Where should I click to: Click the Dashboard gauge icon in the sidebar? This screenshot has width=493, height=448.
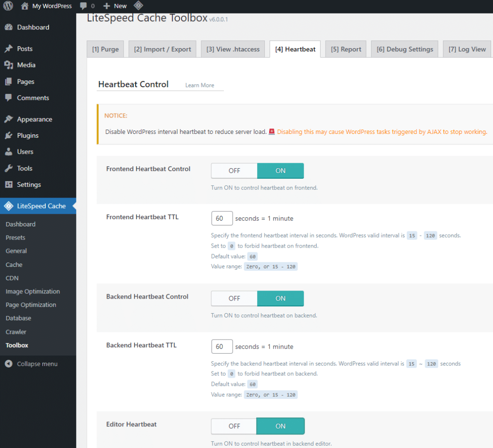coord(9,27)
